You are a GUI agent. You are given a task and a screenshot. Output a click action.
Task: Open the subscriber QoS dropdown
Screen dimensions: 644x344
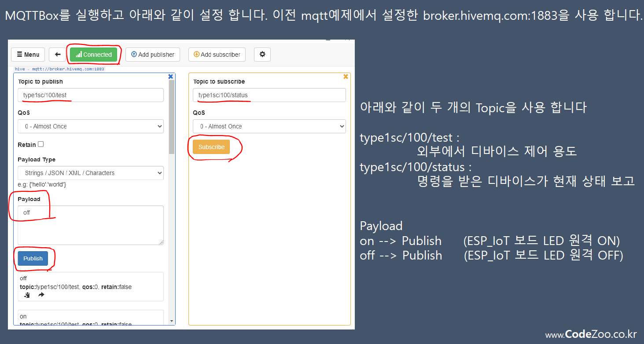tap(269, 126)
